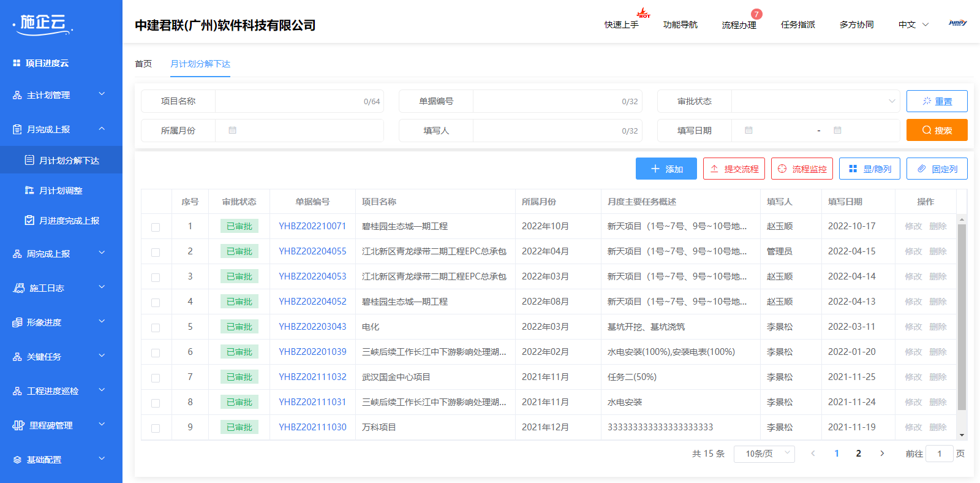Click the 前往 page number input
This screenshot has height=483, width=980.
point(939,454)
